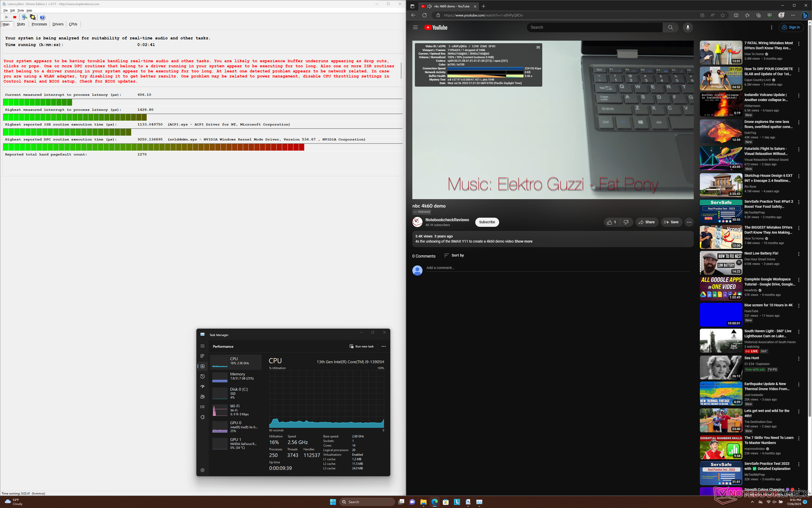812x508 pixels.
Task: Toggle Task Manager navigation hamburger menu
Action: [202, 346]
